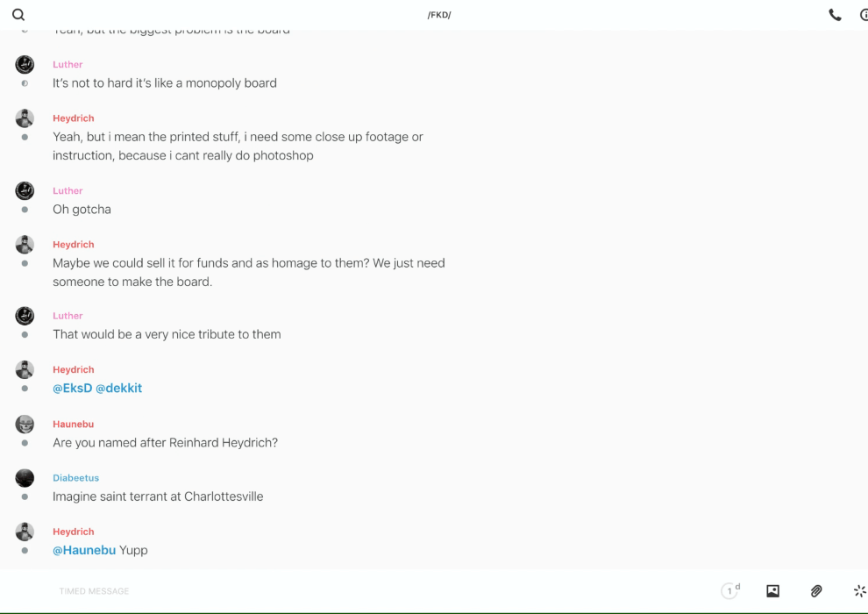Click the @Haunebu mention link
868x614 pixels.
[x=84, y=550]
